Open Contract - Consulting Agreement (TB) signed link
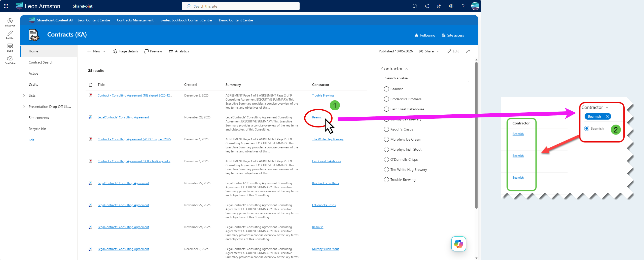The image size is (644, 260). [135, 95]
